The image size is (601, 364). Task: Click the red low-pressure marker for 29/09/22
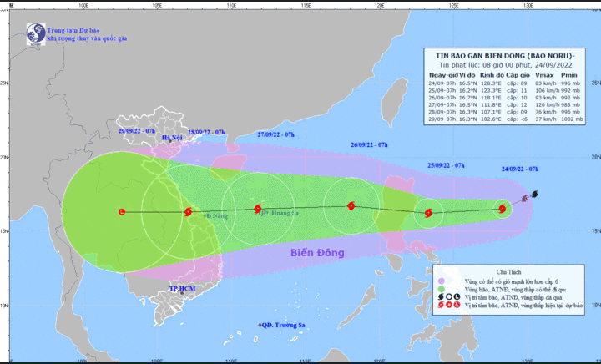click(x=123, y=211)
